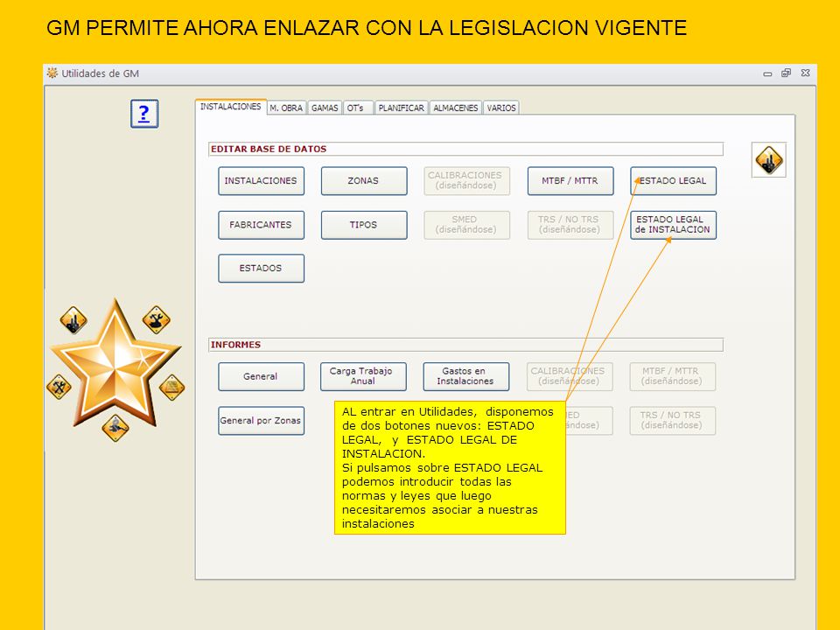Open the ZONAS editor button
840x630 pixels.
tap(364, 181)
